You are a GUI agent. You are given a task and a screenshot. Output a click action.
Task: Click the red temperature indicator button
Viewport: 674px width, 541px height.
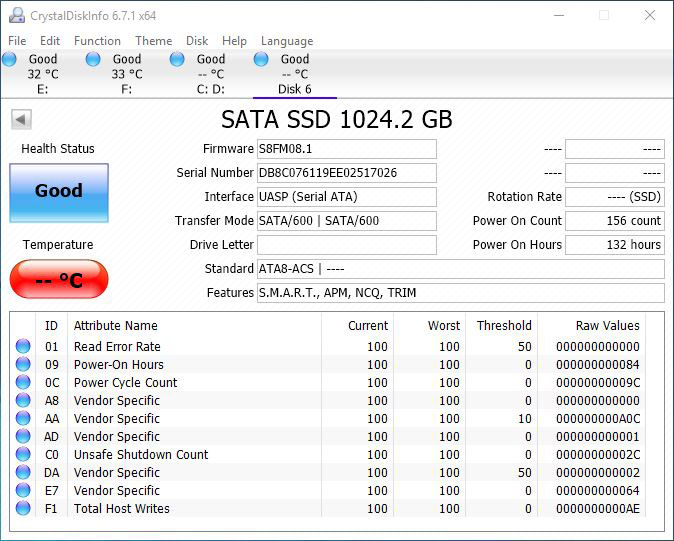pyautogui.click(x=59, y=280)
